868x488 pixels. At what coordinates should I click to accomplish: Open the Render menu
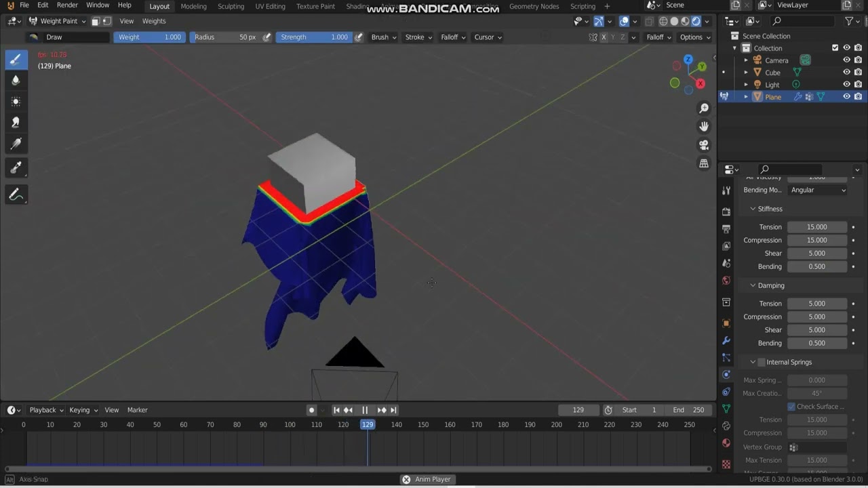[x=67, y=5]
